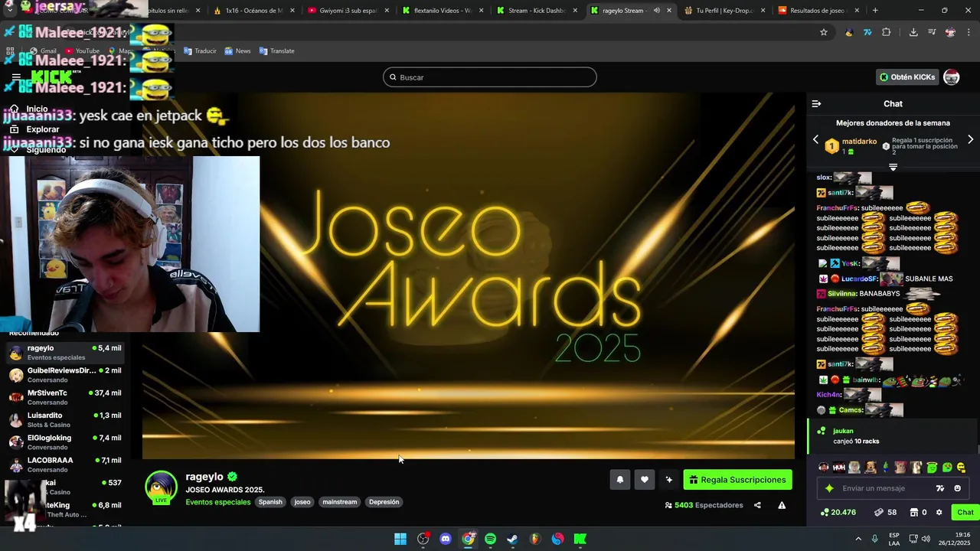Open chat settings gear icon
This screenshot has width=980, height=551.
(939, 512)
